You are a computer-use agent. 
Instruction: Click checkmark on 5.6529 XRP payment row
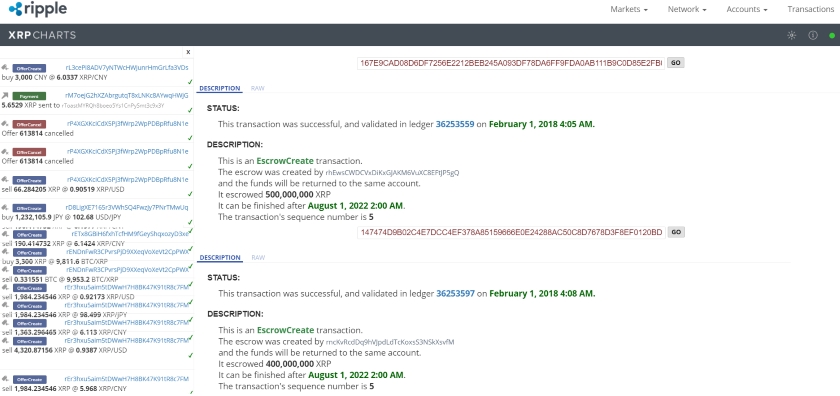point(190,110)
